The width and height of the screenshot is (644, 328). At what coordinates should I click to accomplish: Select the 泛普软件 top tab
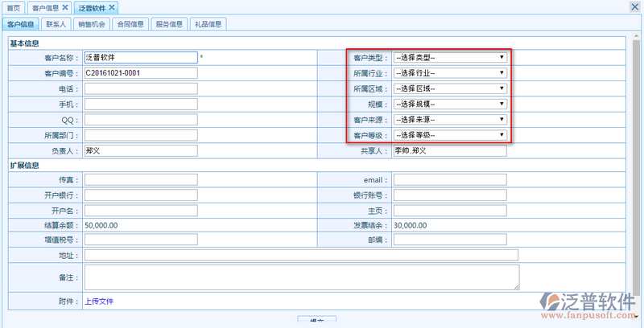pyautogui.click(x=93, y=8)
